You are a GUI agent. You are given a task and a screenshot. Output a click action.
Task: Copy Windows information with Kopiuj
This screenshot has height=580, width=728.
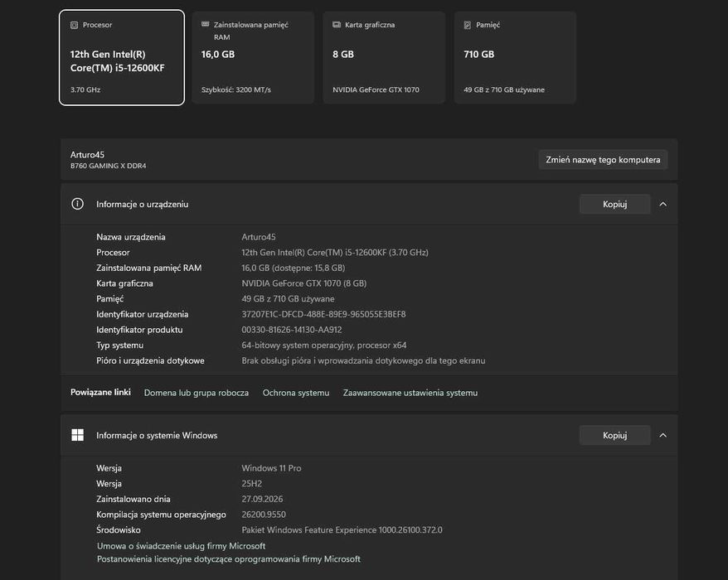point(614,435)
